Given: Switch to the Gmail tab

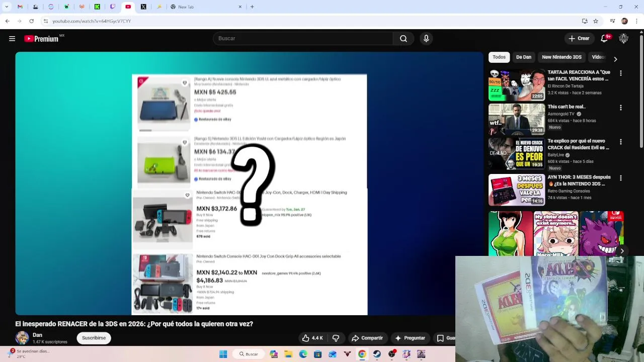Looking at the screenshot, I should 20,7.
